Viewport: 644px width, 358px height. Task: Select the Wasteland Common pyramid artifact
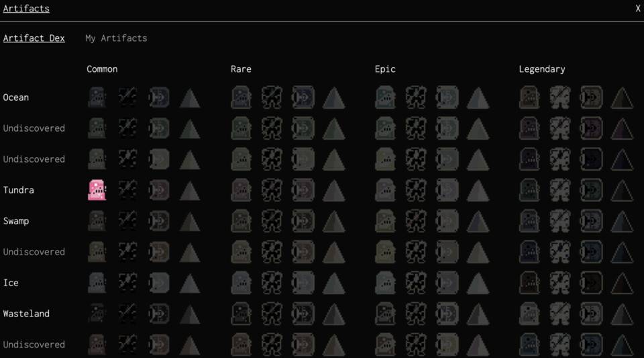(190, 314)
